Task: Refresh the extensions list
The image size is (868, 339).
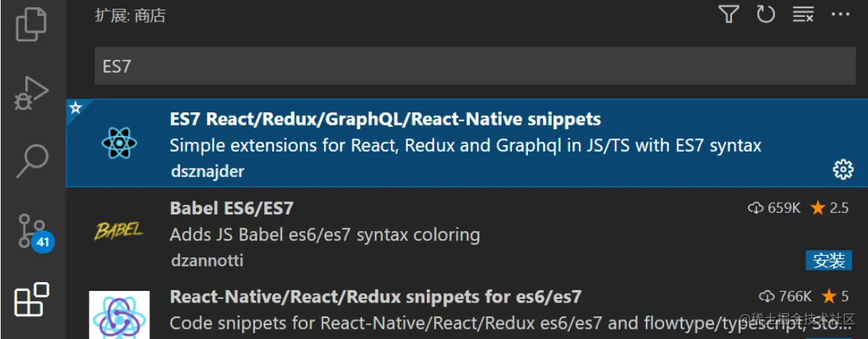Action: [765, 15]
